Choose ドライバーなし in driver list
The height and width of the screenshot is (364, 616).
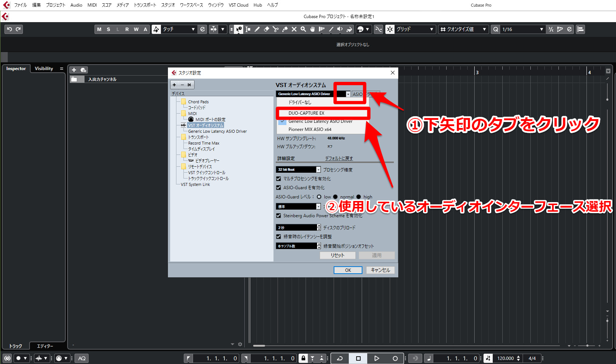click(x=323, y=102)
